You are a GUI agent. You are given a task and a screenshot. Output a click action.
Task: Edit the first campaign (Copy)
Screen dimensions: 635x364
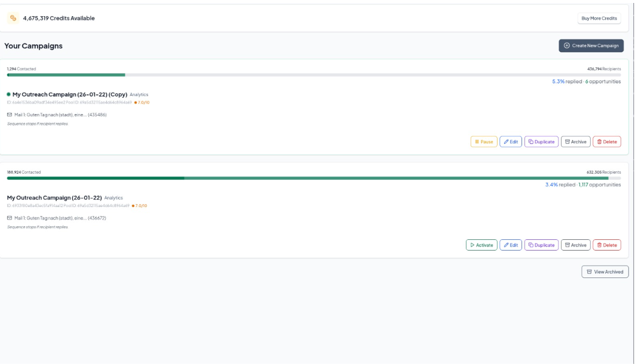click(x=511, y=141)
